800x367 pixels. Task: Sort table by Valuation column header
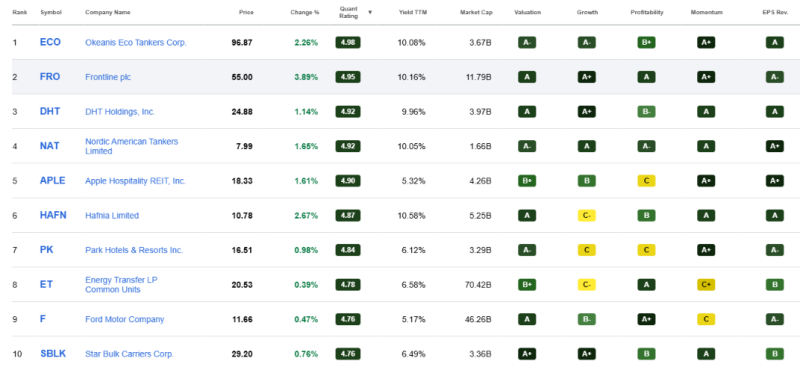click(528, 12)
